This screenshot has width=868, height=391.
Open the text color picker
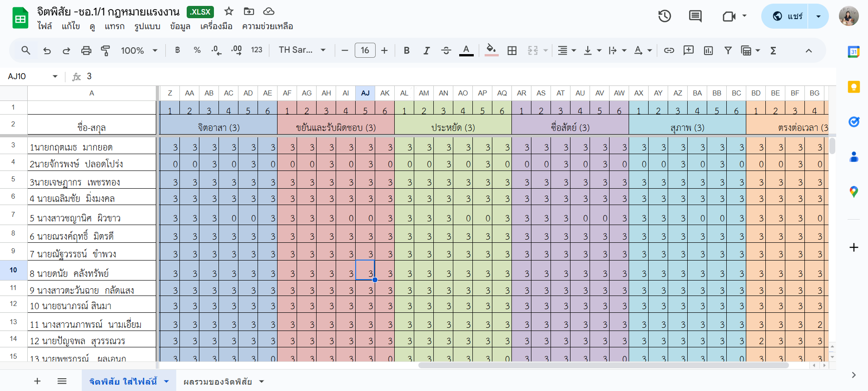point(466,50)
